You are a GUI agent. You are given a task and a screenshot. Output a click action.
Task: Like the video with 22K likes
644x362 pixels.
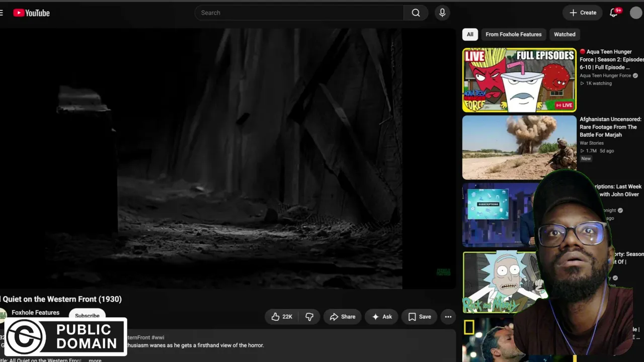coord(282,317)
